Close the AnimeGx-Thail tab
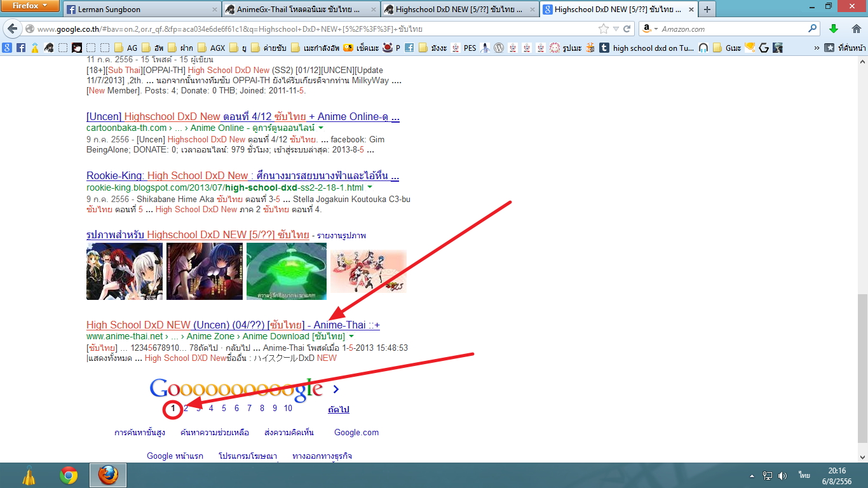The image size is (868, 488). pos(372,10)
